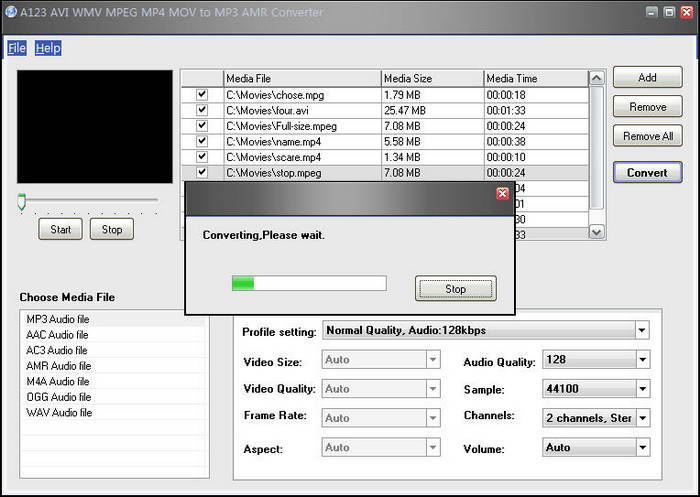Click the green conversion progress bar

(x=309, y=283)
